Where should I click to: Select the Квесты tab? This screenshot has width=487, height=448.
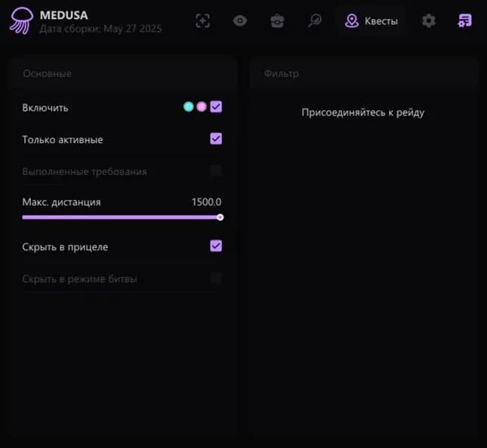coord(371,21)
